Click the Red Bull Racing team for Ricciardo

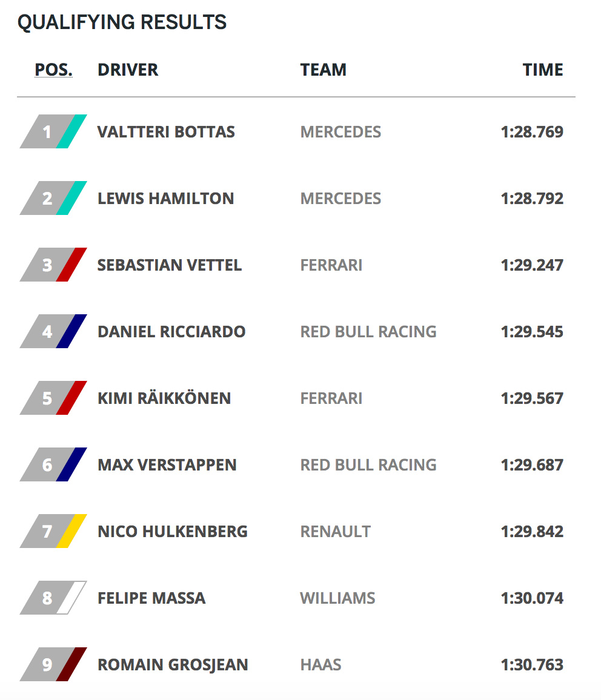tap(368, 332)
